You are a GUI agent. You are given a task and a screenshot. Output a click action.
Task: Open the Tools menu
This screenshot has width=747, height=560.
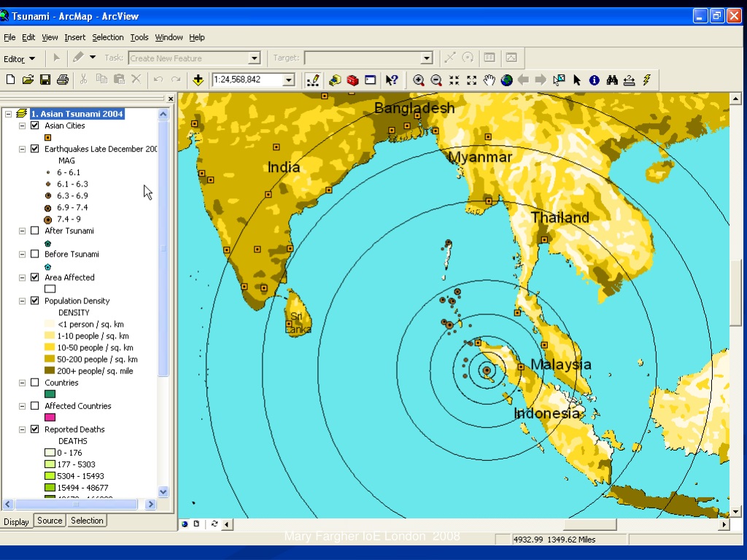coord(139,37)
